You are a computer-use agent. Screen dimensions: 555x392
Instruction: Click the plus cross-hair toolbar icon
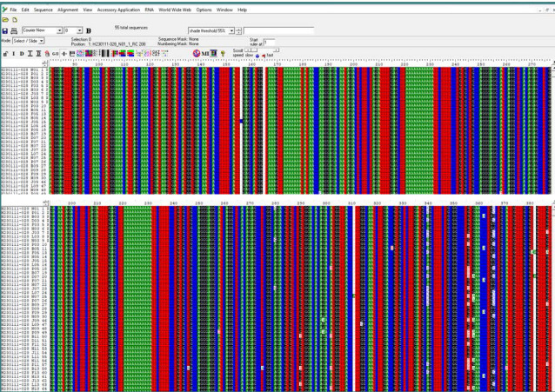click(x=64, y=54)
